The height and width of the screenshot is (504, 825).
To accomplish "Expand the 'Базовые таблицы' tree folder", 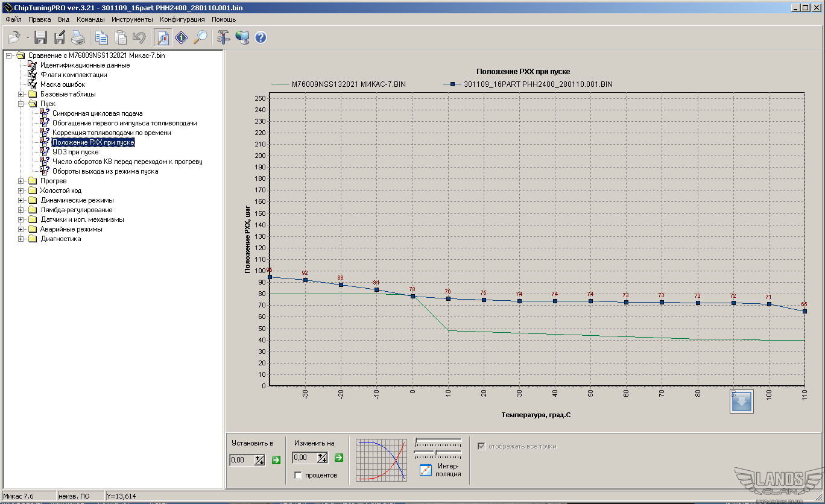I will [x=21, y=94].
